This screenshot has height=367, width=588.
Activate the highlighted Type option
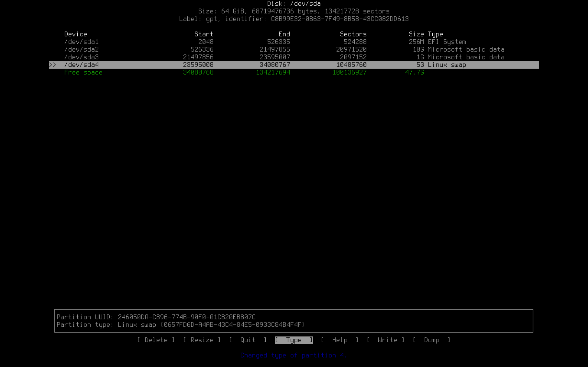pyautogui.click(x=294, y=340)
